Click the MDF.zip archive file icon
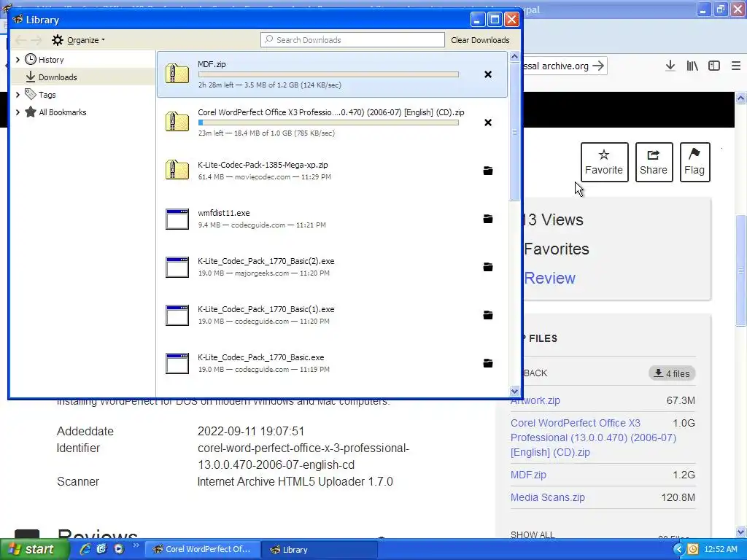The height and width of the screenshot is (560, 747). [x=177, y=74]
